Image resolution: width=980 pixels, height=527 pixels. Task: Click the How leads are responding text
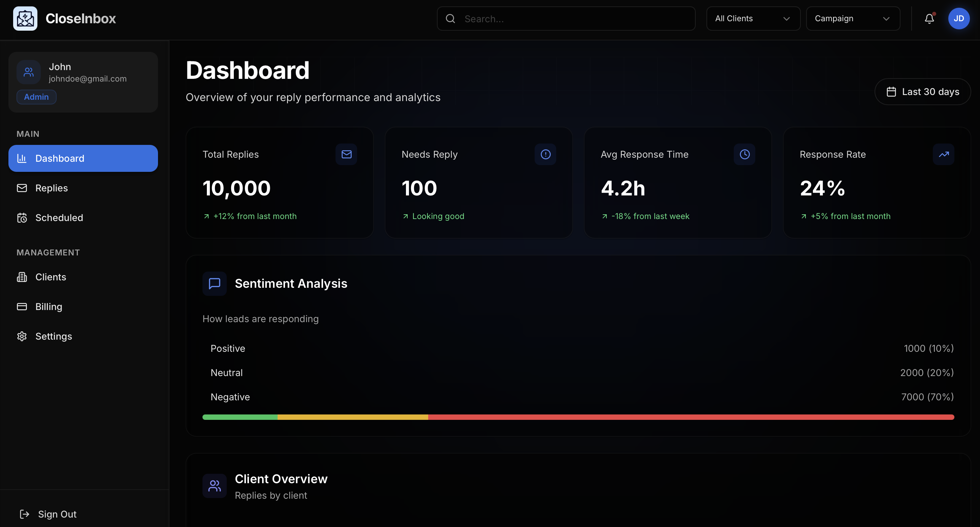[x=261, y=319]
